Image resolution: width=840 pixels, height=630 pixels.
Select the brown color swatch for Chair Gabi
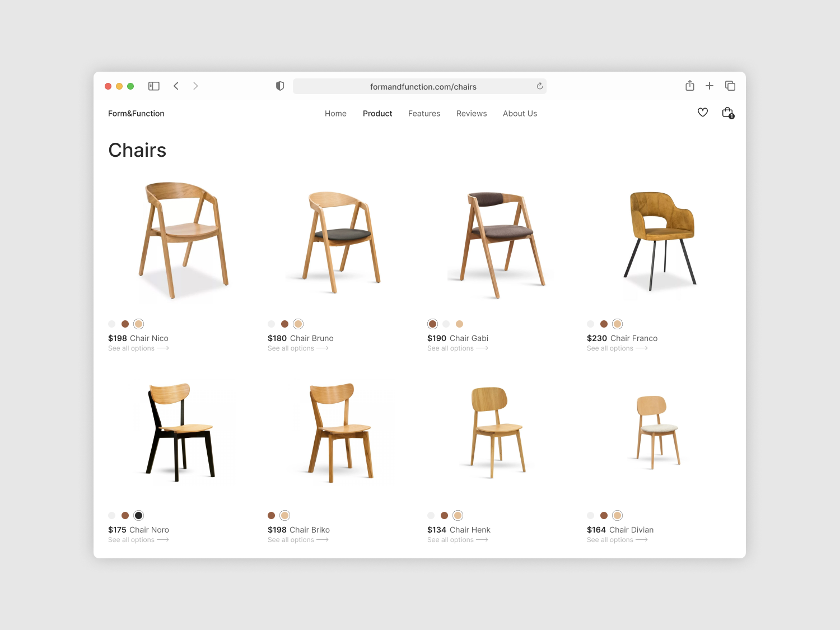point(432,324)
